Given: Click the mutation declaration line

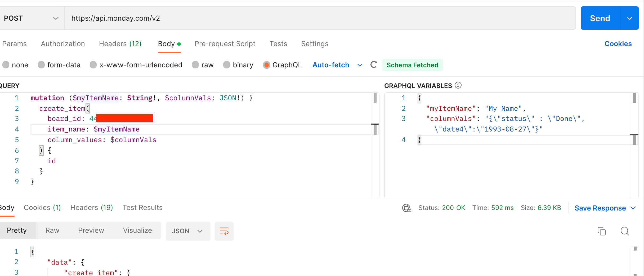Looking at the screenshot, I should pyautogui.click(x=142, y=98).
